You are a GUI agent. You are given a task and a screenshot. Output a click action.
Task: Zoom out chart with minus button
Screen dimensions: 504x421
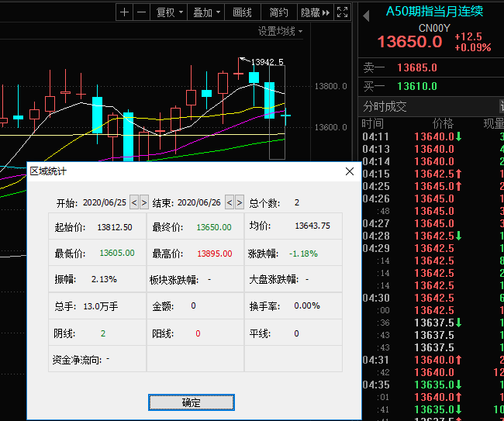pos(141,12)
